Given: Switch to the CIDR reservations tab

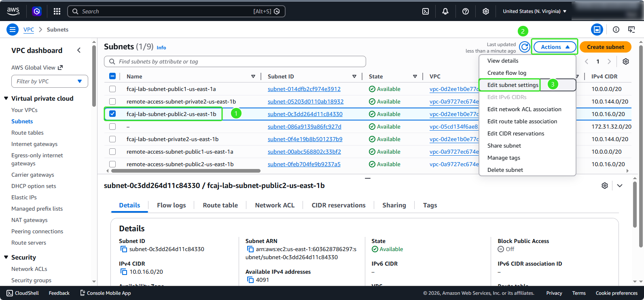Looking at the screenshot, I should coord(339,205).
